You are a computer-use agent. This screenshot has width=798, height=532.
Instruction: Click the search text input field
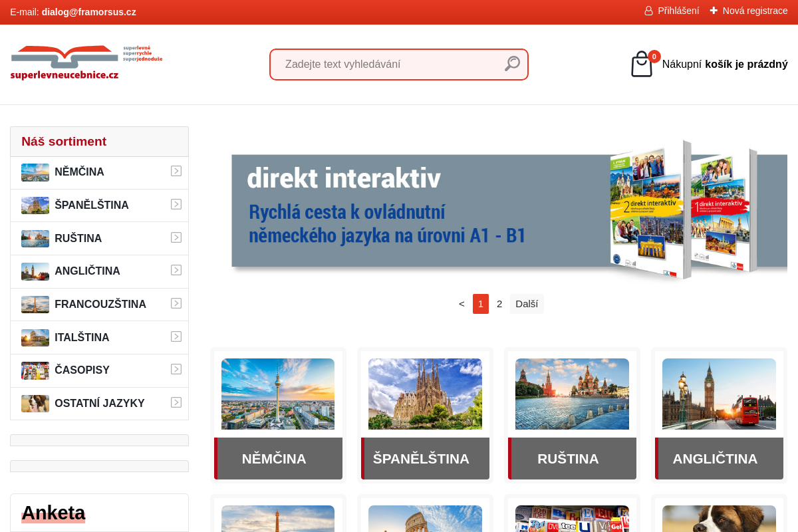386,64
